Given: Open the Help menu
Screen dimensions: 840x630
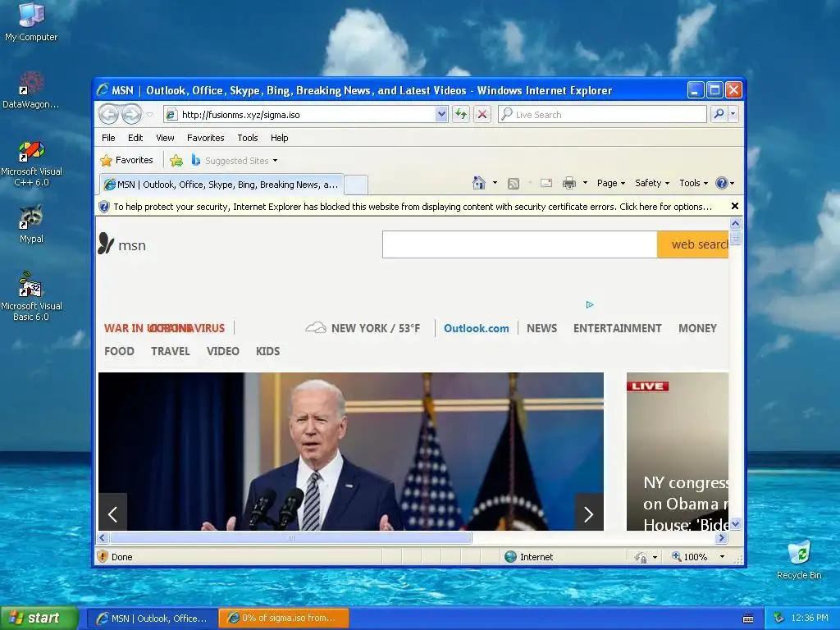Looking at the screenshot, I should (x=279, y=138).
